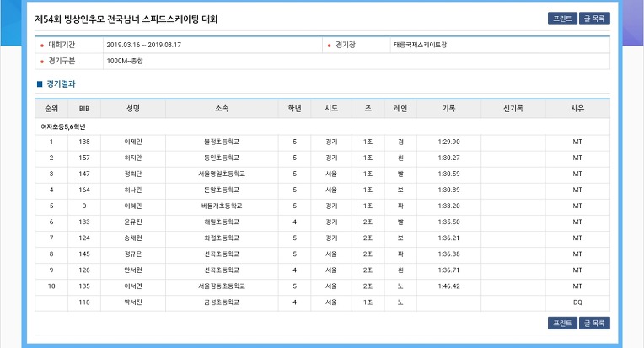The height and width of the screenshot is (348, 644).
Task: Select the row with BIB 164
Action: point(322,190)
